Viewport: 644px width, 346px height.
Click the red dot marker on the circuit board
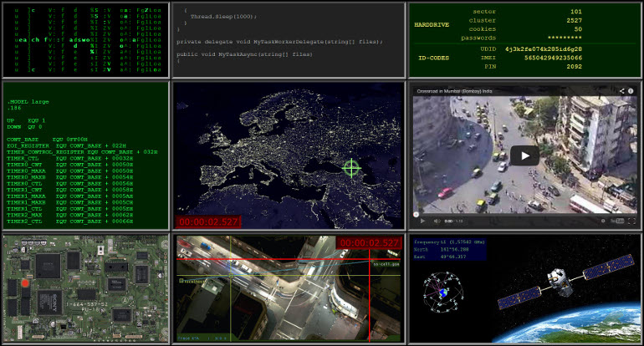pyautogui.click(x=25, y=282)
